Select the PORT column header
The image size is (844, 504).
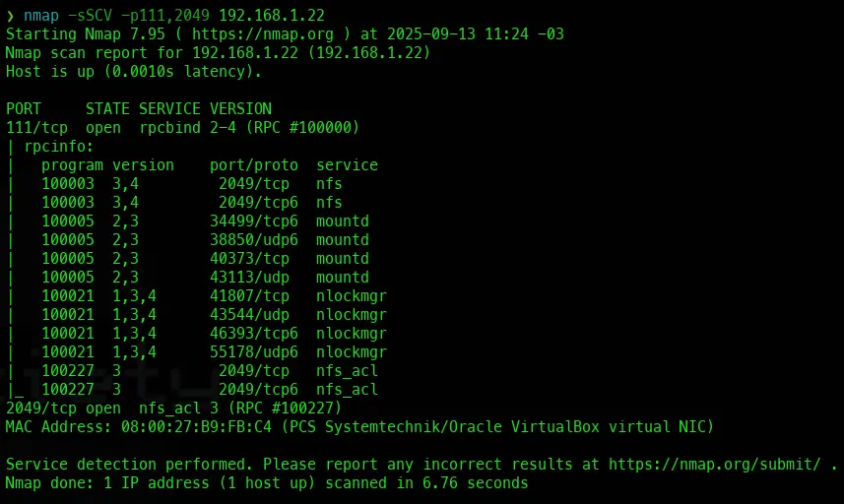point(24,109)
